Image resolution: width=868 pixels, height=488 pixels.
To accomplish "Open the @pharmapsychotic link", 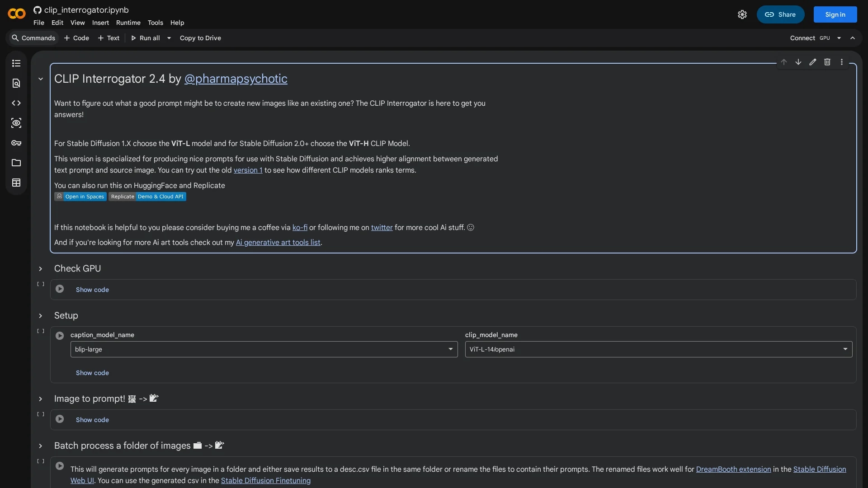I will [x=236, y=79].
